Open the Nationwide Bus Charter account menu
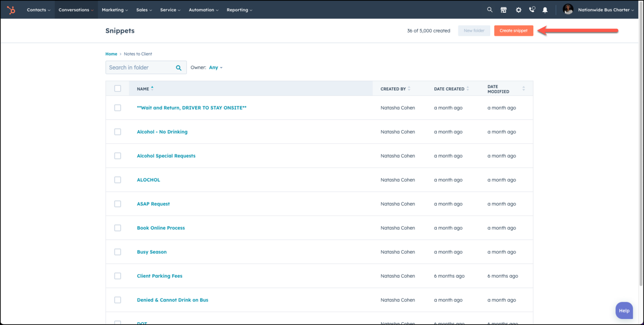644x325 pixels. (x=605, y=10)
